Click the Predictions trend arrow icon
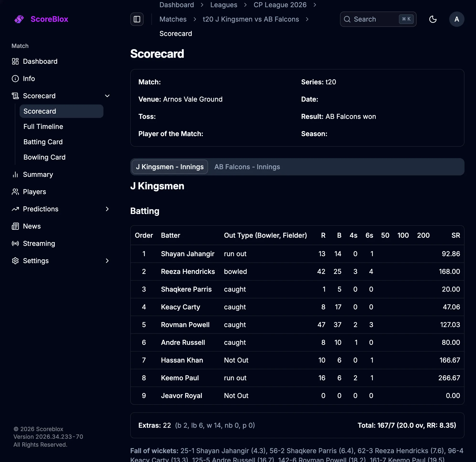The height and width of the screenshot is (462, 476). pos(15,209)
